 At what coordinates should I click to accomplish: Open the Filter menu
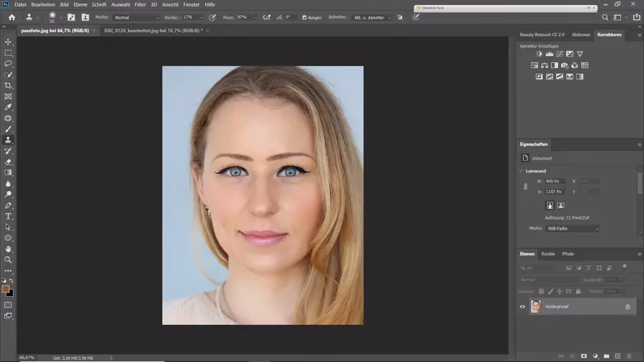click(140, 4)
